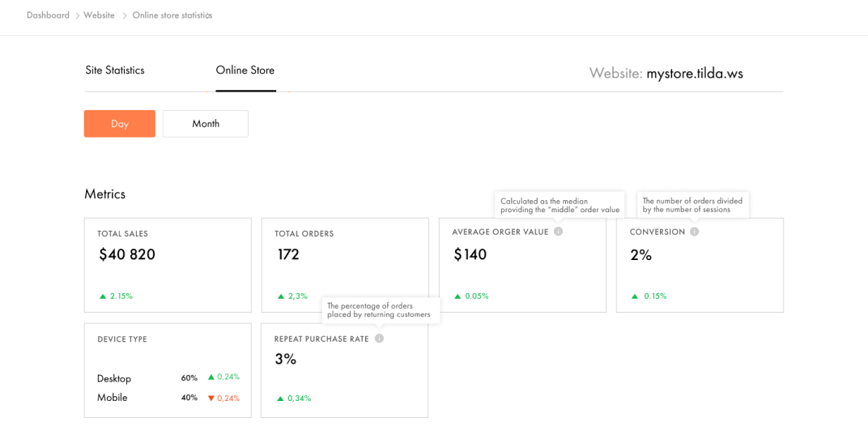868x435 pixels.
Task: Click green up arrow in Total Sales card
Action: pyautogui.click(x=103, y=296)
